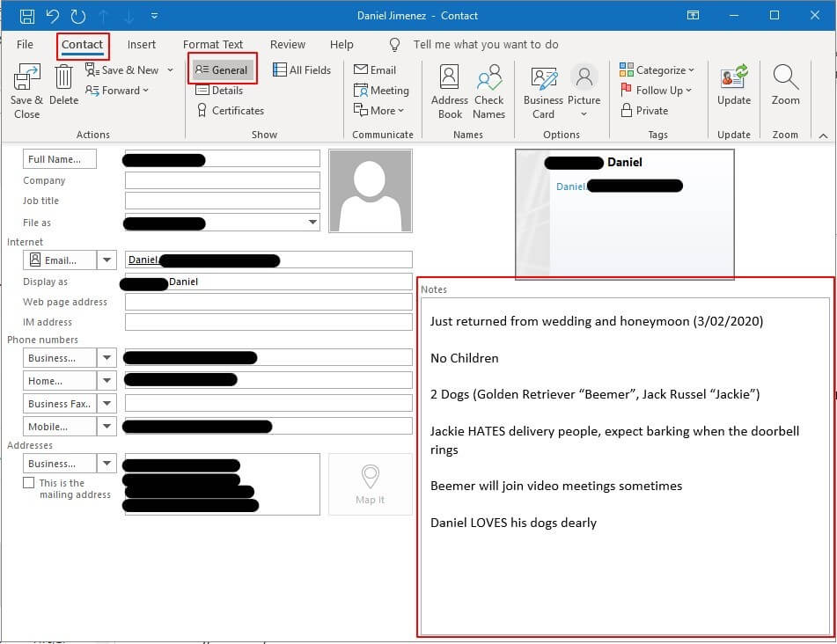The image size is (837, 644).
Task: Edit the Business Card
Action: [x=543, y=91]
